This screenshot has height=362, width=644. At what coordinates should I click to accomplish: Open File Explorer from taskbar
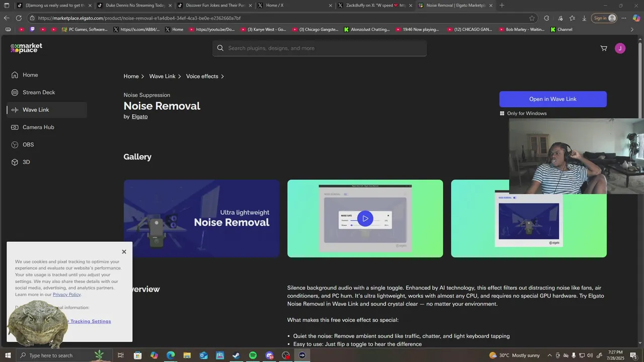[x=187, y=355]
